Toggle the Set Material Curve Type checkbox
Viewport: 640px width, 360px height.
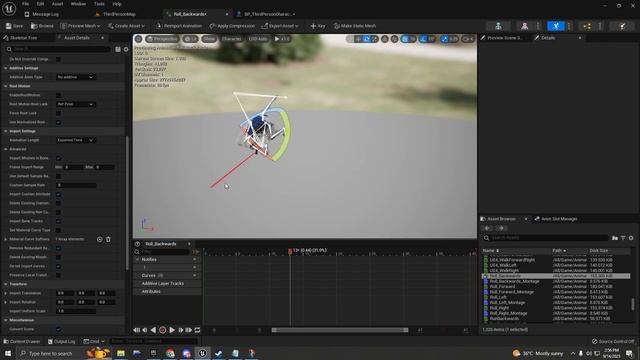(58, 230)
